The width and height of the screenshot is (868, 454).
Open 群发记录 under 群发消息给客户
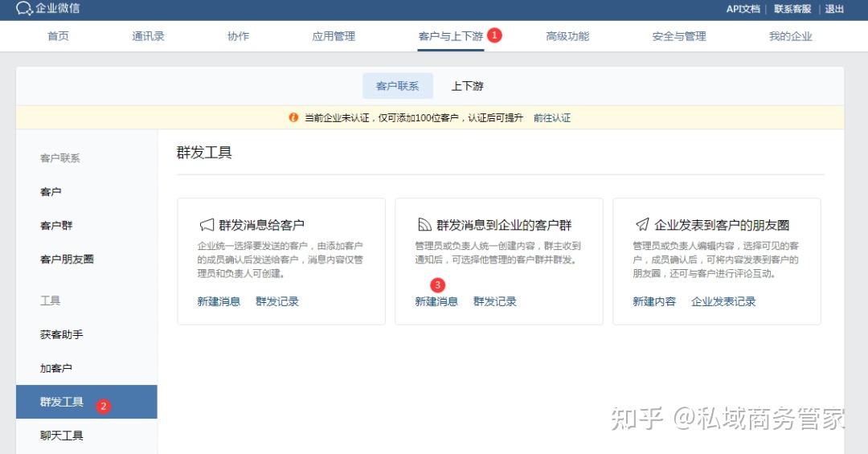point(277,301)
